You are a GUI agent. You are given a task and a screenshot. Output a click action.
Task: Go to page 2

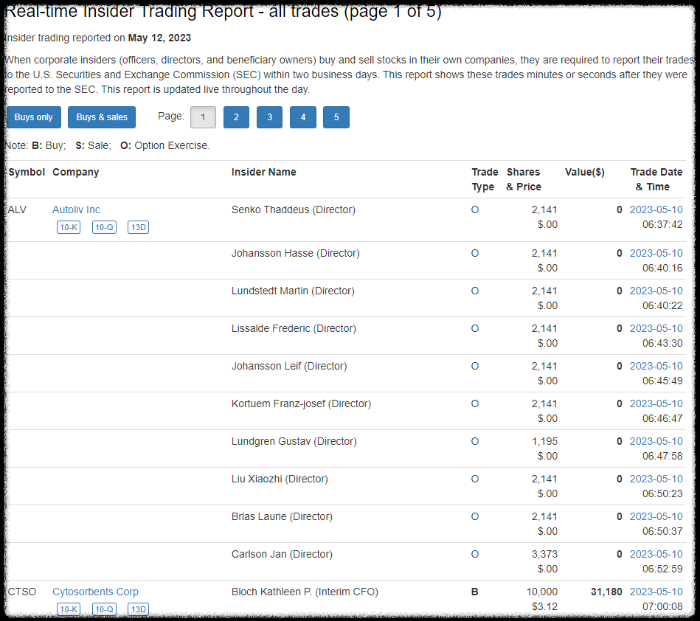pyautogui.click(x=236, y=117)
